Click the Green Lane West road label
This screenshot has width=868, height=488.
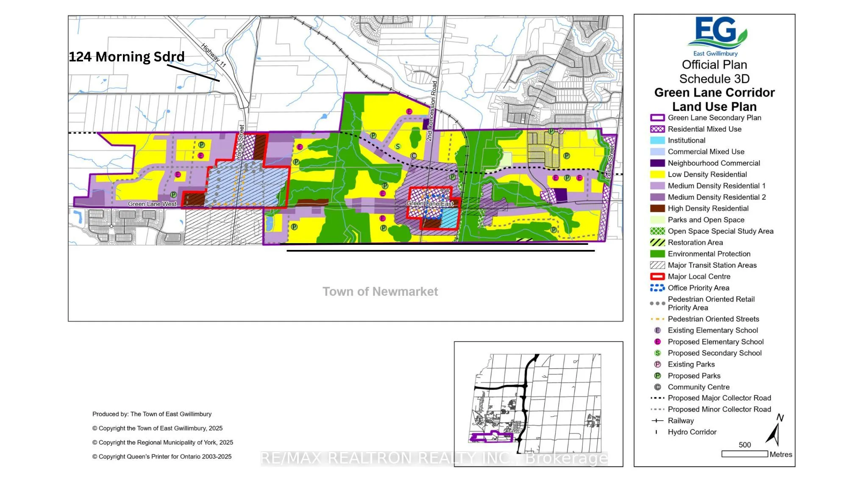(152, 204)
